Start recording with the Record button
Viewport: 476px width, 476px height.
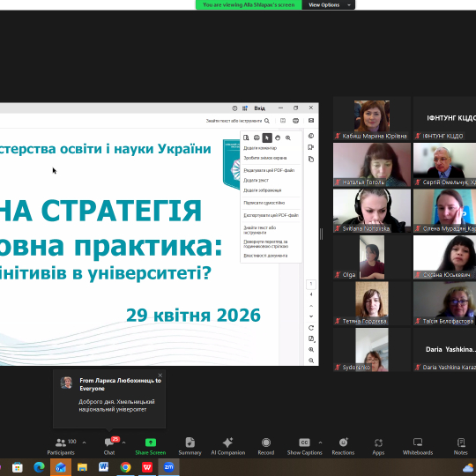coord(266,446)
